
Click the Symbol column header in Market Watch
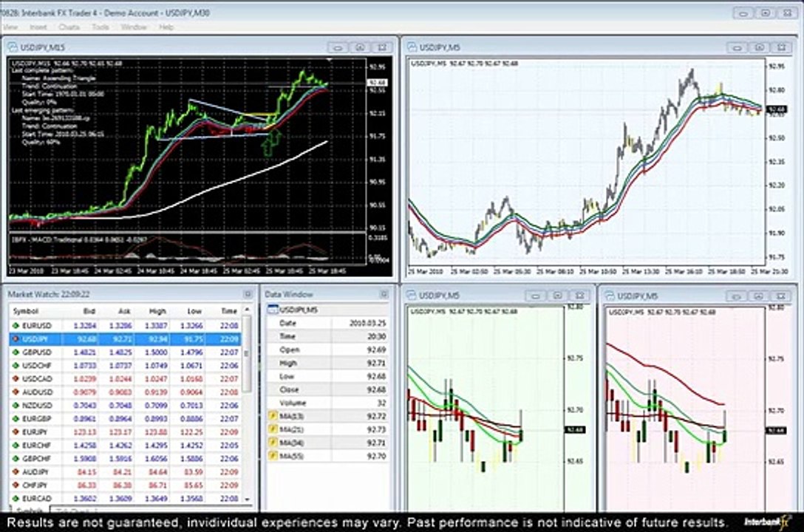click(x=26, y=311)
